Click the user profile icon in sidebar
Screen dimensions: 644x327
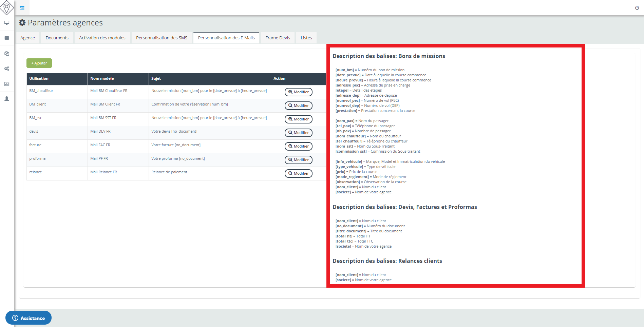pos(7,99)
